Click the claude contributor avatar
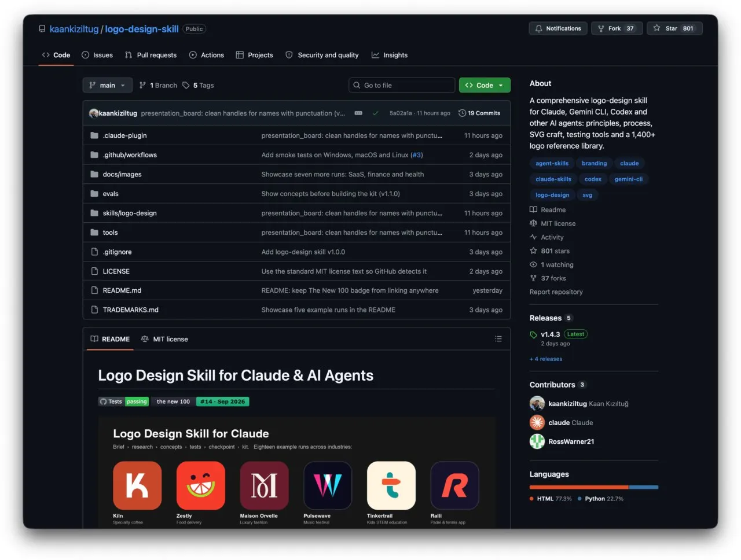The width and height of the screenshot is (741, 560). pos(537,422)
